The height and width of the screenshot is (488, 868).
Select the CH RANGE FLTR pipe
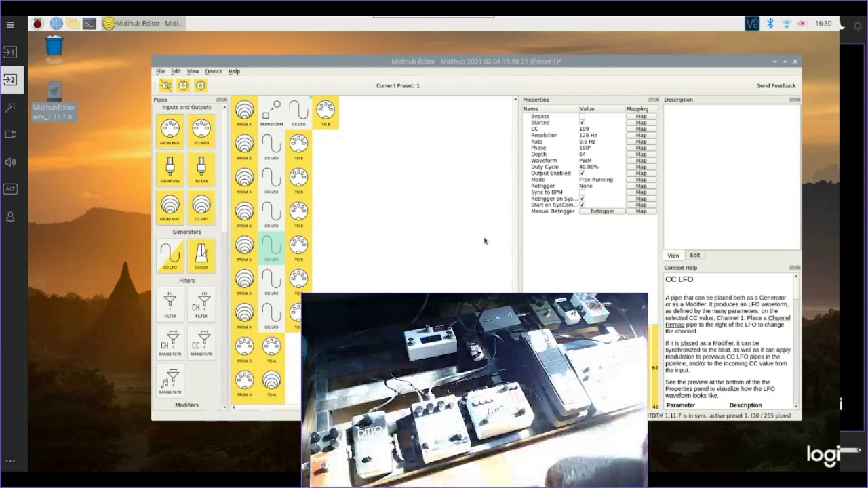click(170, 342)
